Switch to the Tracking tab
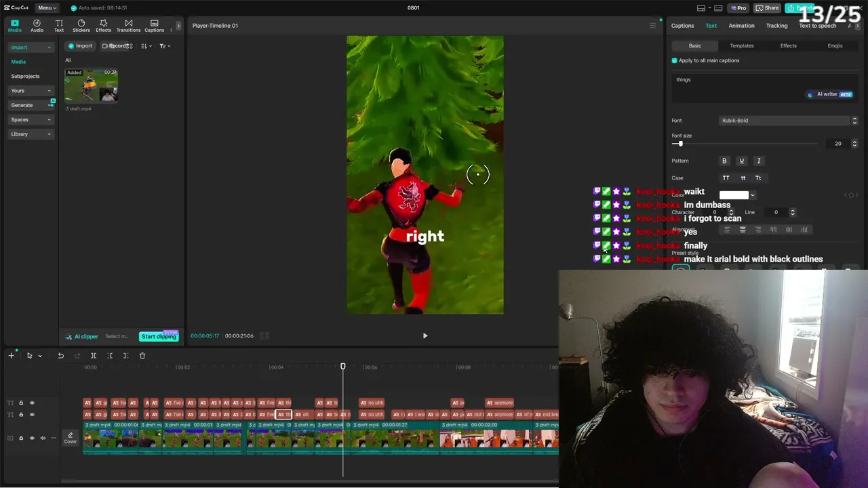The width and height of the screenshot is (868, 488). [776, 26]
